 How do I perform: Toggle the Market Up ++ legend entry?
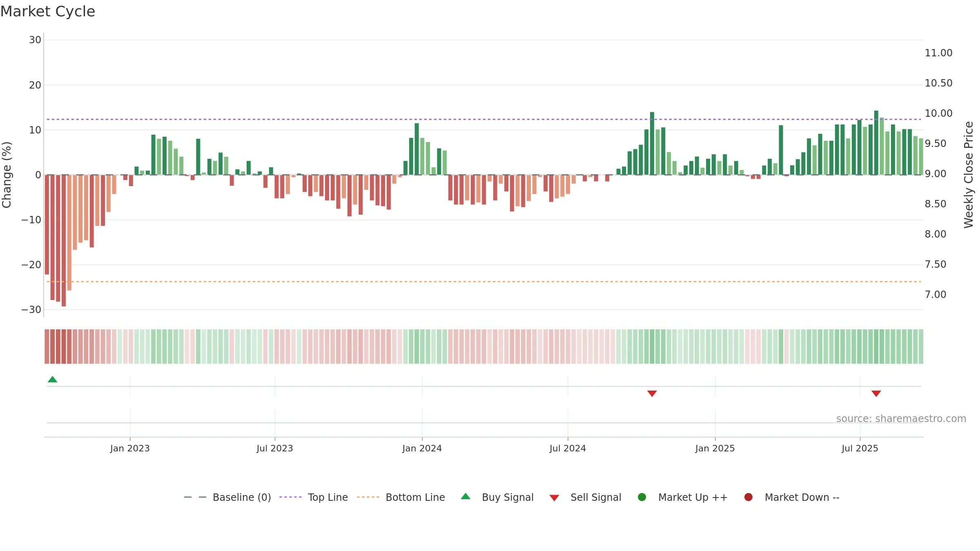click(x=683, y=497)
